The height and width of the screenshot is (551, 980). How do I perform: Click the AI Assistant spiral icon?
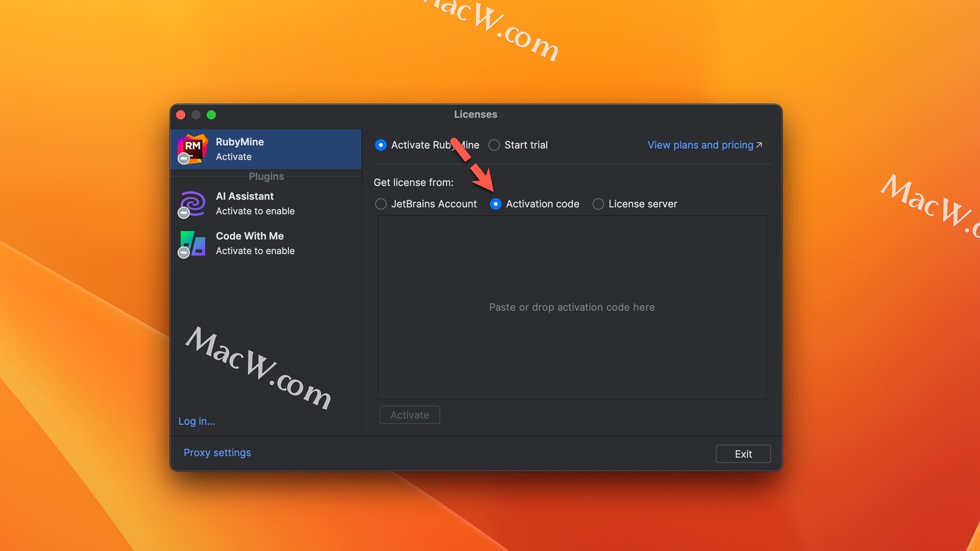tap(192, 204)
